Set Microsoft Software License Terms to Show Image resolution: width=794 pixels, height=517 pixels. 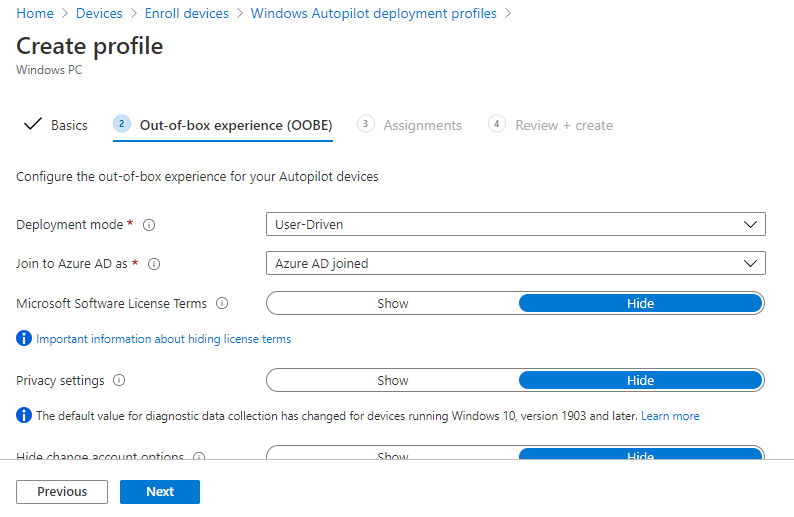tap(392, 303)
